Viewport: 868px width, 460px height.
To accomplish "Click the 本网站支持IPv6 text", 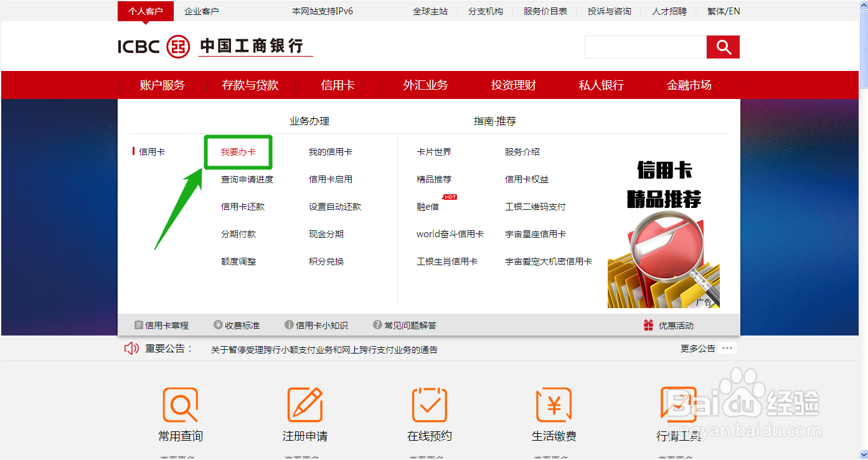I will 323,11.
